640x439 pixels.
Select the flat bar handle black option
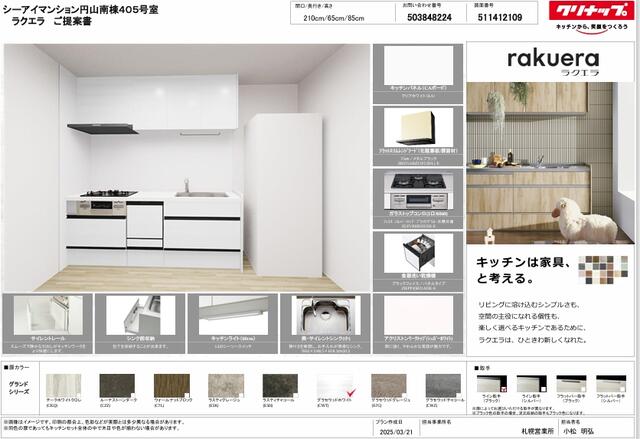coord(571,384)
